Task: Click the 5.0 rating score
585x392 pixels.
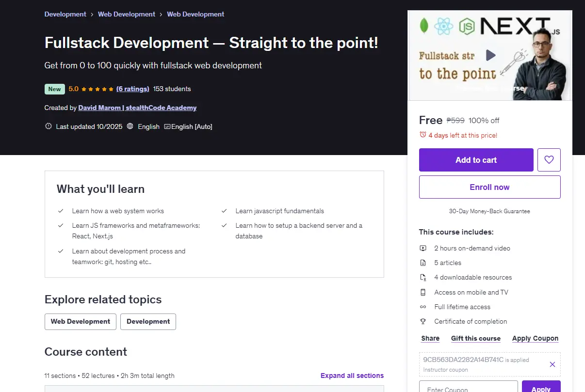Action: pos(74,89)
